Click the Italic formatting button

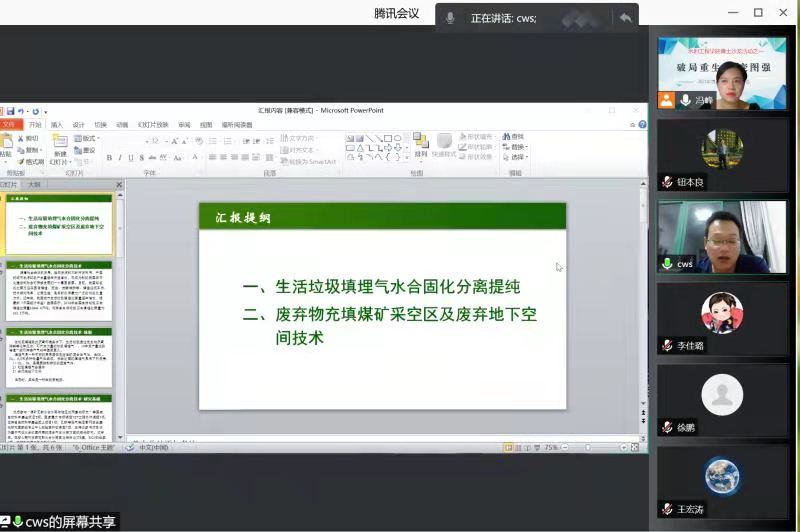tap(120, 158)
